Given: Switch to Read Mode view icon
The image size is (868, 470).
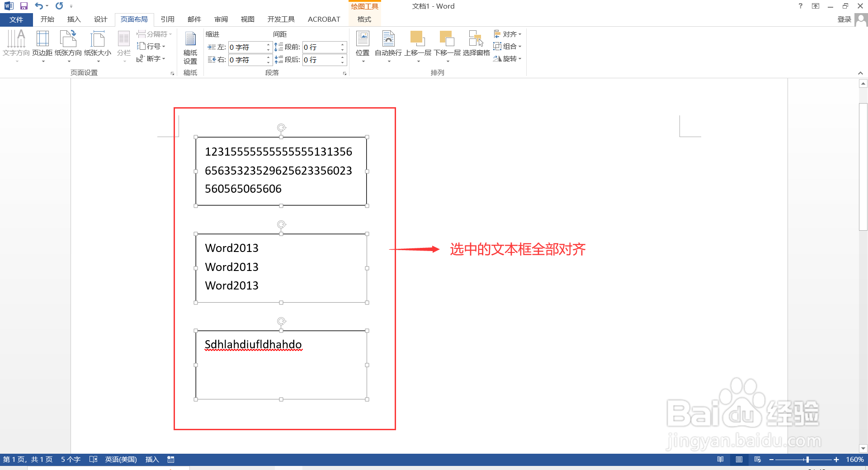Looking at the screenshot, I should 721,459.
